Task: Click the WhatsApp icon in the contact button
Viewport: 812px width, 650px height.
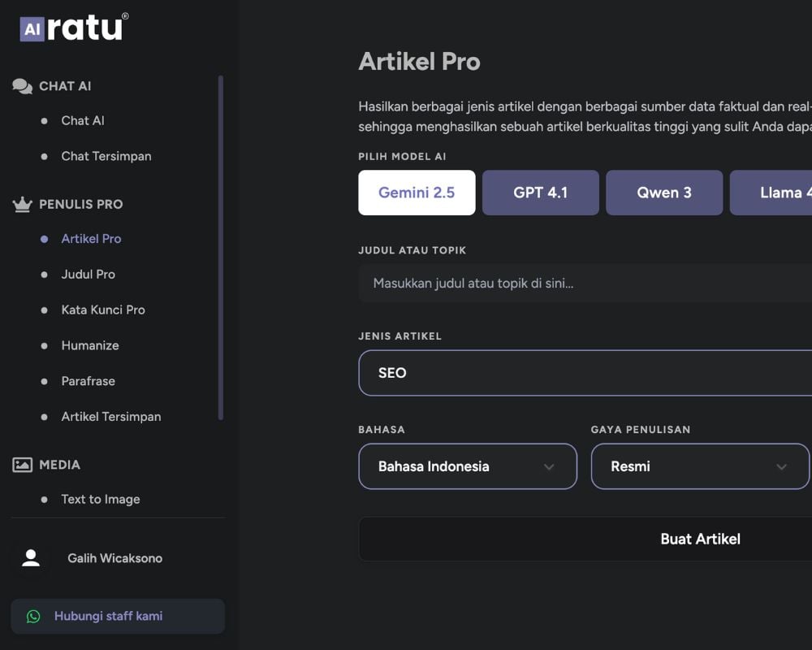Action: tap(33, 617)
